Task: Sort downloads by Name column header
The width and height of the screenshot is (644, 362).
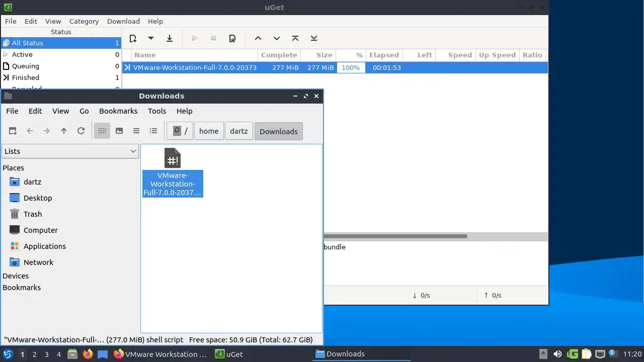Action: tap(195, 55)
